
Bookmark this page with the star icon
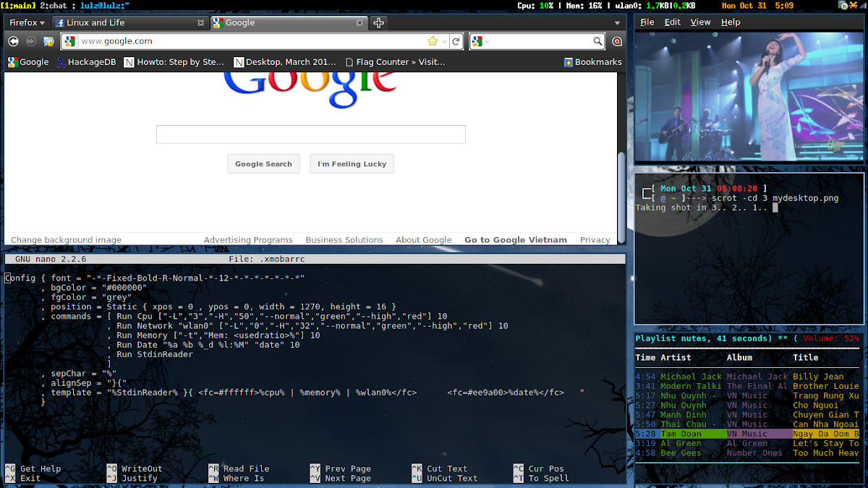(x=433, y=41)
